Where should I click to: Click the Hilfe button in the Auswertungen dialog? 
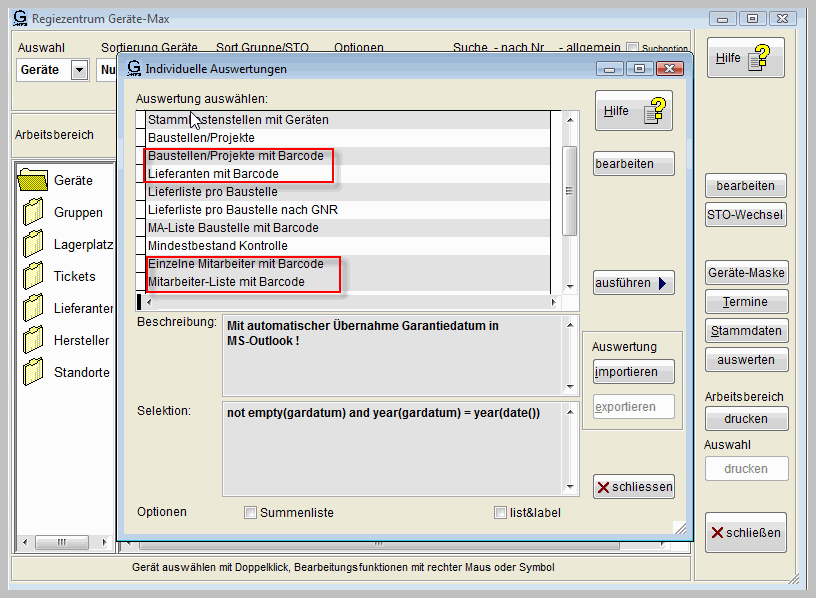point(633,111)
